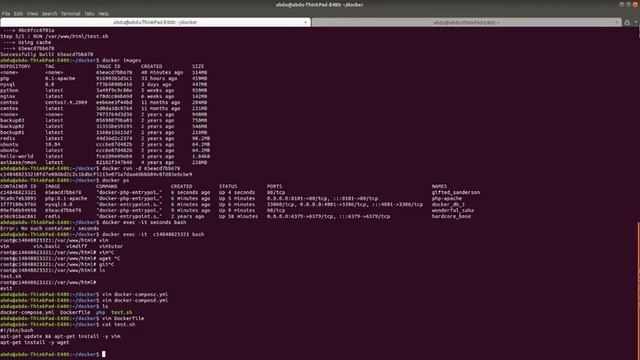Click '33 hours ago' created value

159,78
